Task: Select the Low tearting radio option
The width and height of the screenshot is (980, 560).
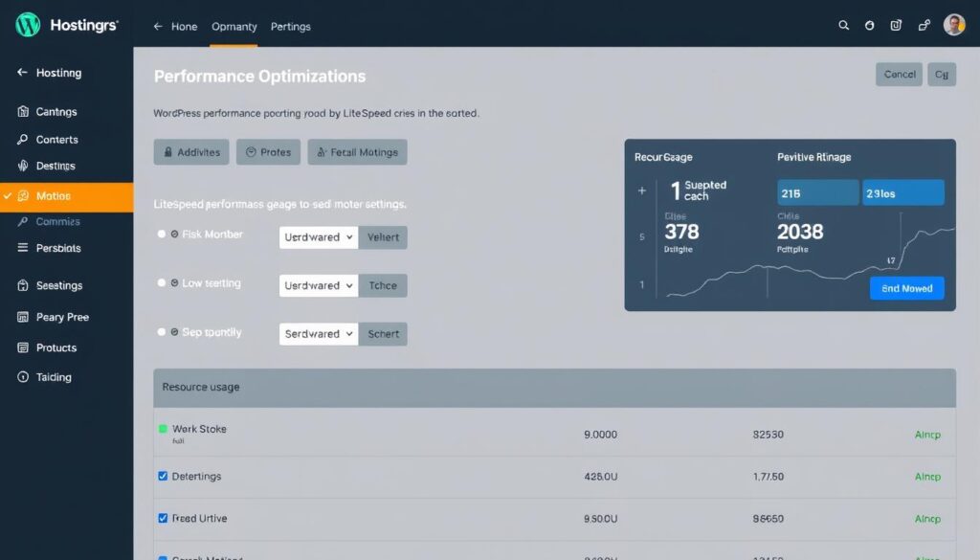Action: 162,283
